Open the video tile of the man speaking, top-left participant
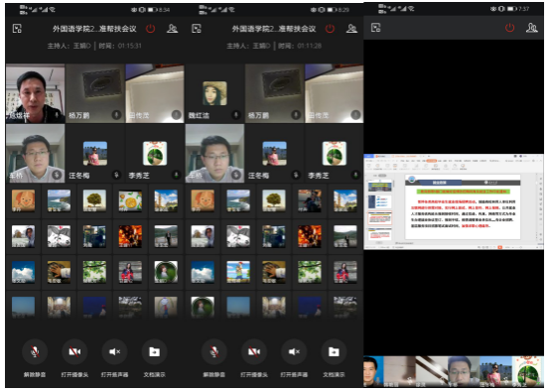The image size is (550, 392). click(36, 93)
